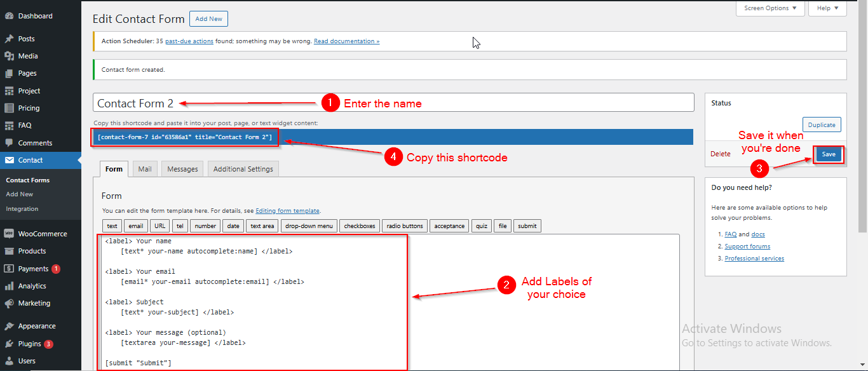Open the Editing form template link
The height and width of the screenshot is (371, 868).
(x=288, y=211)
